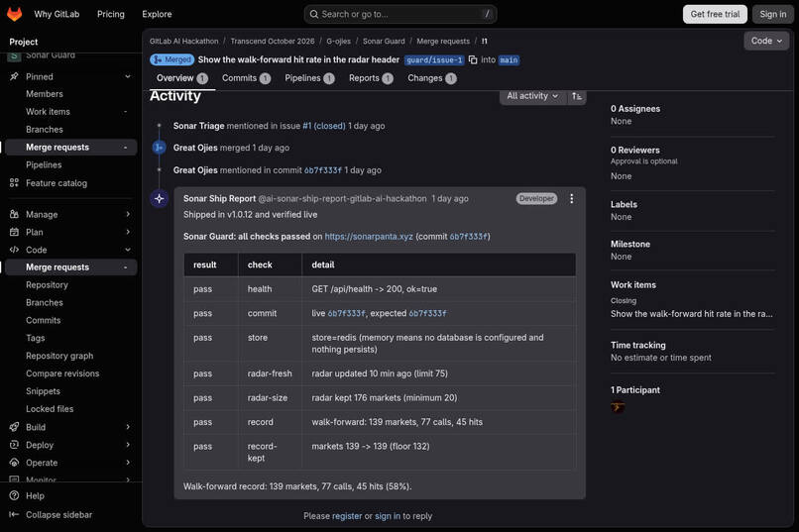The image size is (799, 532).
Task: Click the Plan calendar icon
Action: [14, 232]
